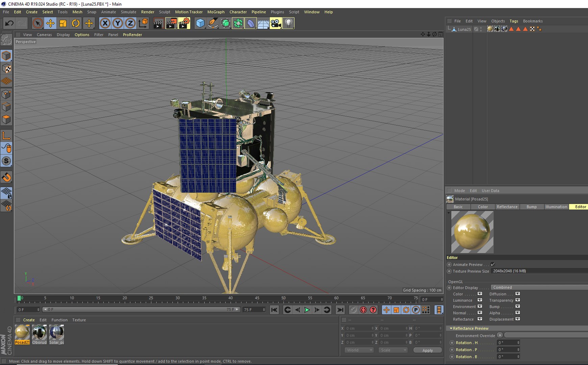Activate the Live Selection tool
The width and height of the screenshot is (588, 365).
(x=38, y=23)
